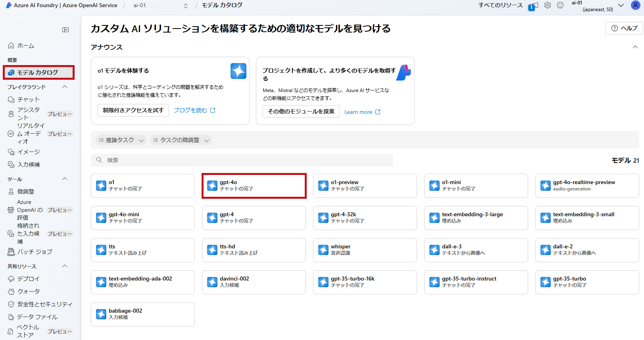The height and width of the screenshot is (340, 644).
Task: Open the gpt-4o-realtime-preview model card
Action: [x=587, y=186]
